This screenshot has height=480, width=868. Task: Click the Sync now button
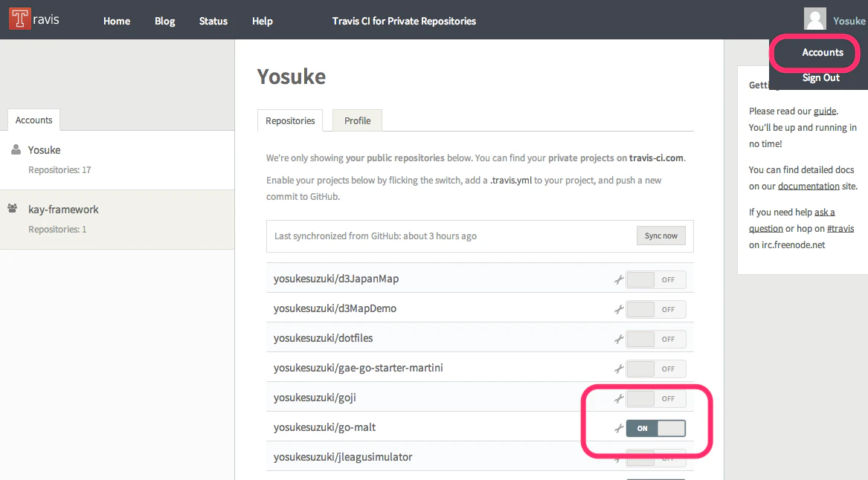coord(661,236)
